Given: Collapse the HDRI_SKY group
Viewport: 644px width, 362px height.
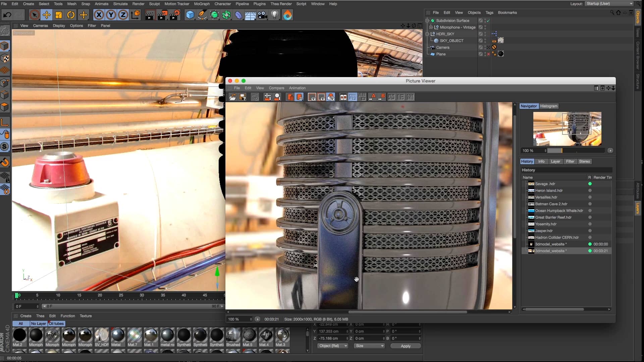Looking at the screenshot, I should (427, 34).
